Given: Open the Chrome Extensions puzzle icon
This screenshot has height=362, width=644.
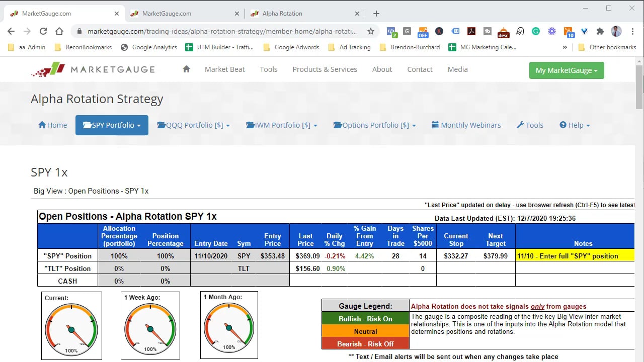Looking at the screenshot, I should pyautogui.click(x=600, y=31).
